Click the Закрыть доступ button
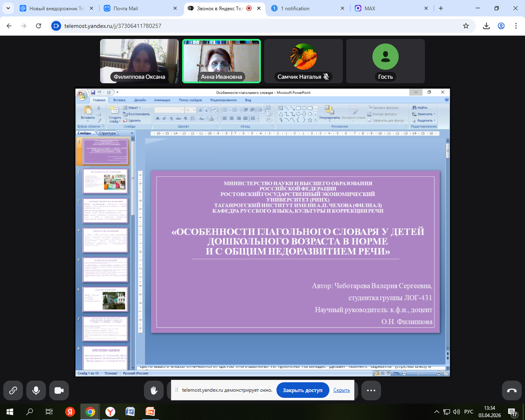This screenshot has height=420, width=525. pos(302,390)
